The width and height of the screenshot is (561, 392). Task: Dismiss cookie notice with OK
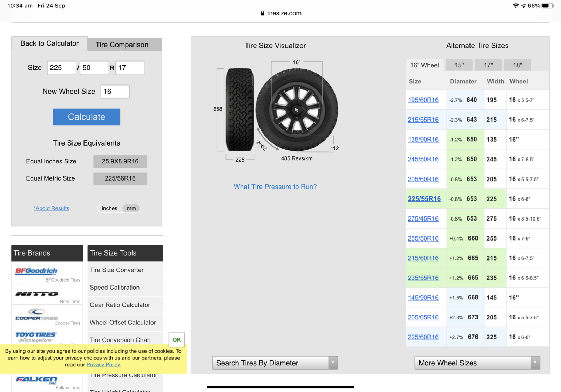(x=177, y=340)
